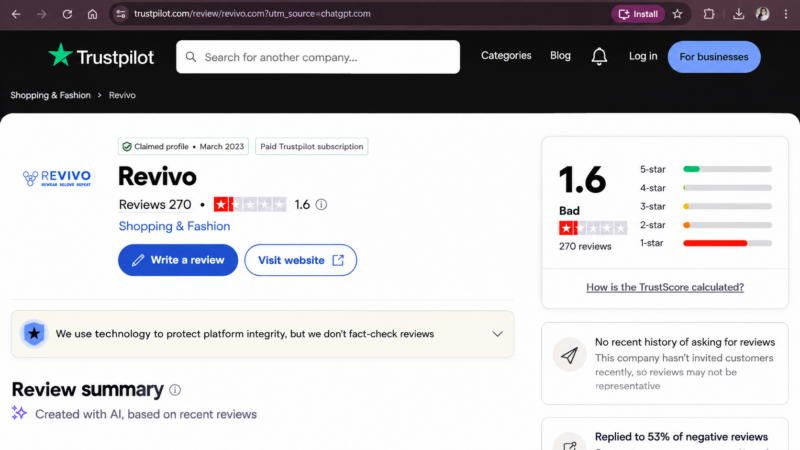The width and height of the screenshot is (800, 450).
Task: Click the 270 reviews text in score card
Action: [585, 246]
